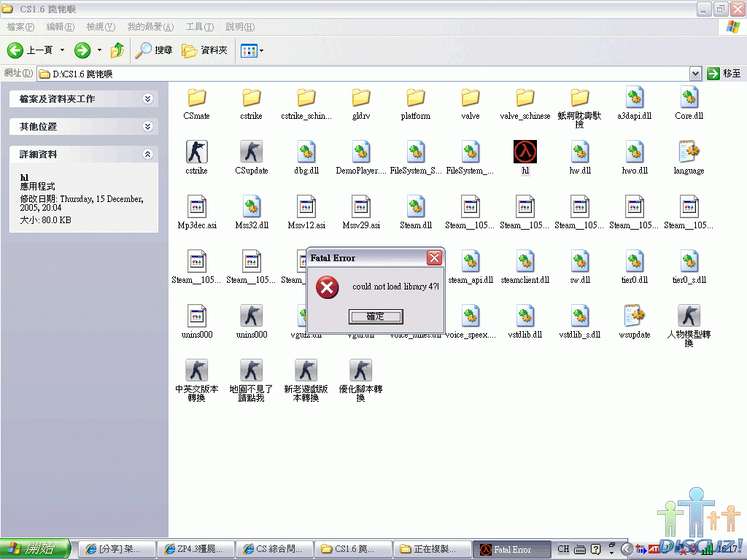This screenshot has height=560, width=747.
Task: Go up one folder level
Action: point(117,50)
